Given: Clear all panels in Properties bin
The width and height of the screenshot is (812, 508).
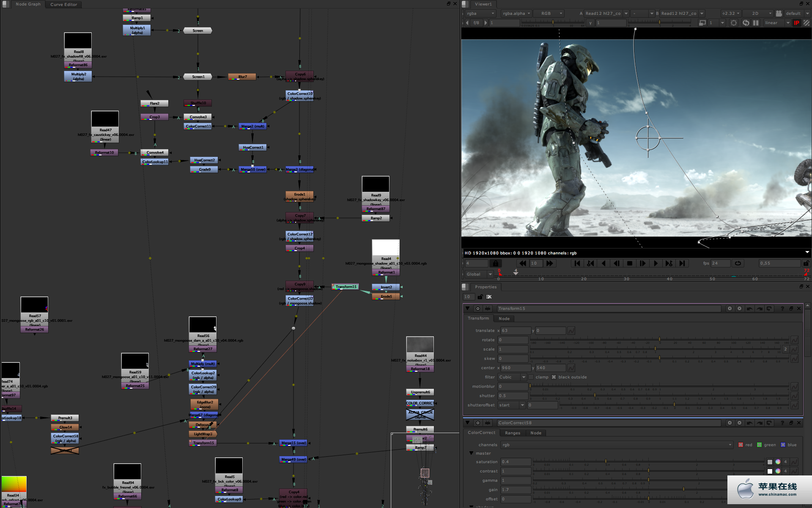Looking at the screenshot, I should point(489,297).
